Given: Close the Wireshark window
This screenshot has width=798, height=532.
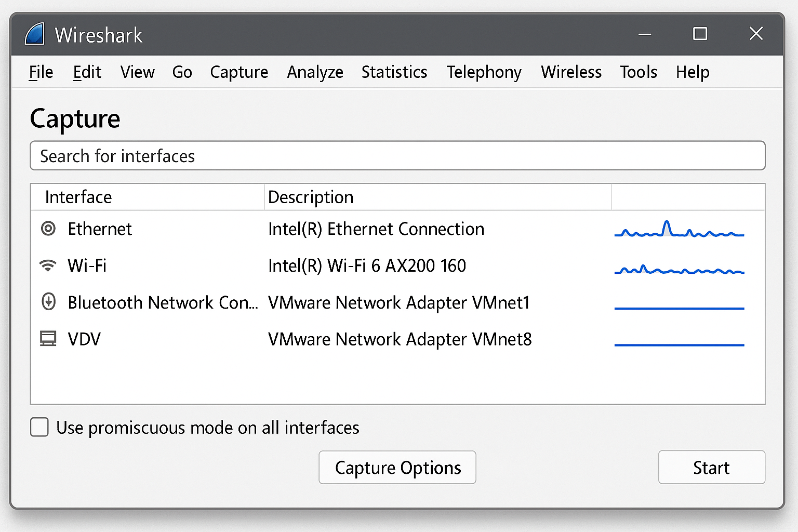Looking at the screenshot, I should pos(756,34).
